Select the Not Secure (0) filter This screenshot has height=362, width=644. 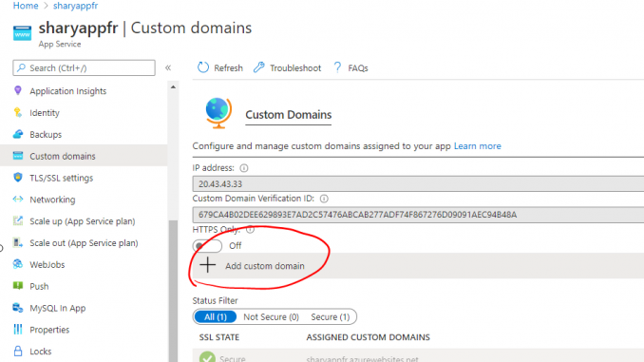click(271, 316)
